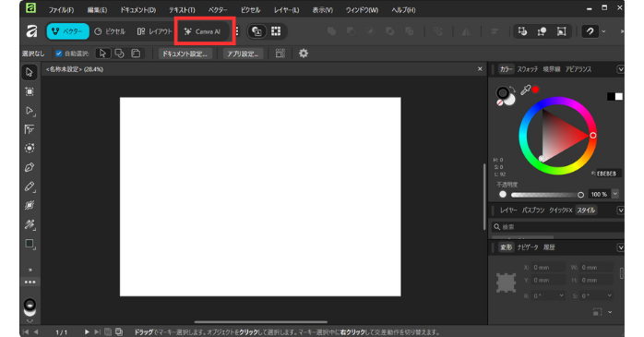Screen dimensions: 644x337
Task: Click the アプリ設定... button
Action: coord(243,54)
